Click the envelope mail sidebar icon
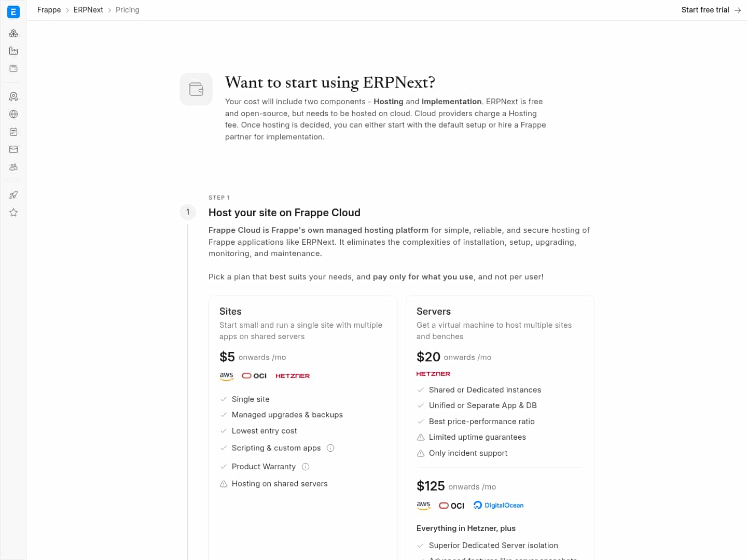The height and width of the screenshot is (560, 747). tap(13, 149)
